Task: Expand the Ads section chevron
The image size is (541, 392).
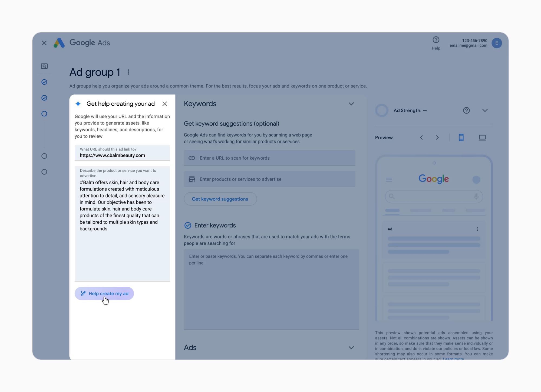Action: coord(351,348)
